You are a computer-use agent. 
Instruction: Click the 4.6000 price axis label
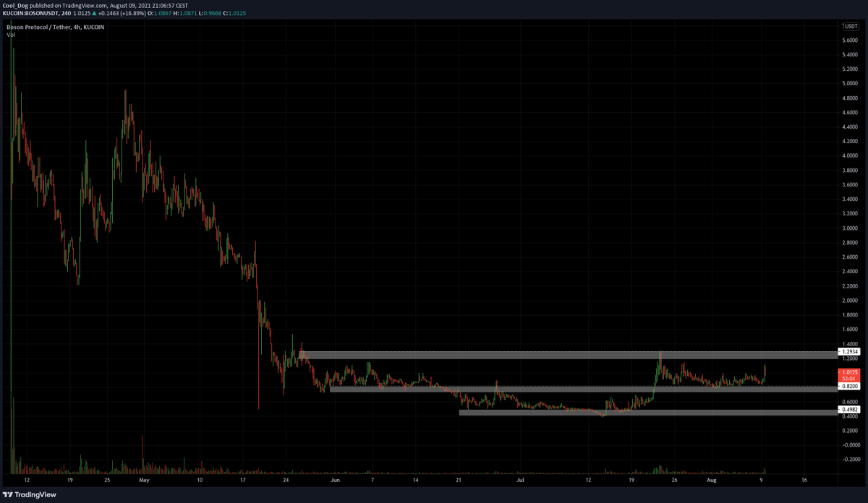[851, 113]
